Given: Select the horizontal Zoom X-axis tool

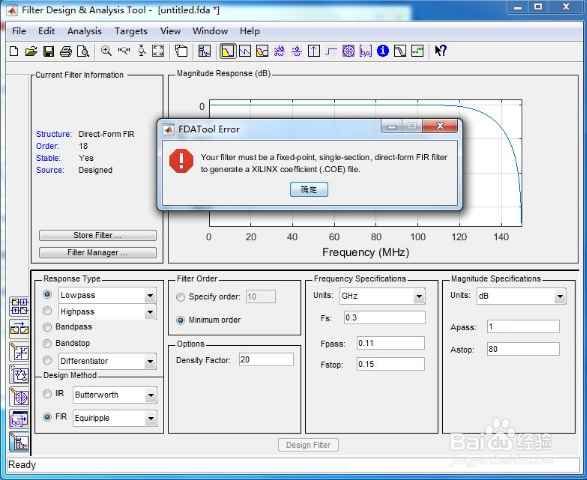Looking at the screenshot, I should click(x=124, y=51).
